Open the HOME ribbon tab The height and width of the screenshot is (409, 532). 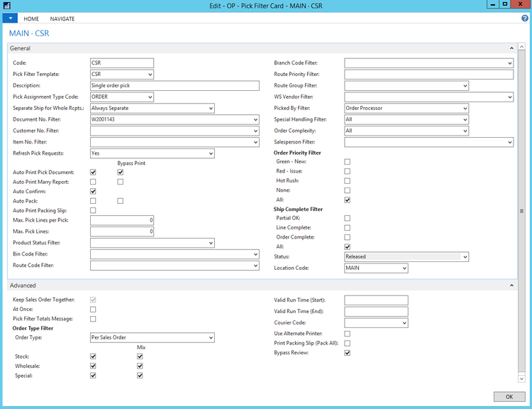31,18
